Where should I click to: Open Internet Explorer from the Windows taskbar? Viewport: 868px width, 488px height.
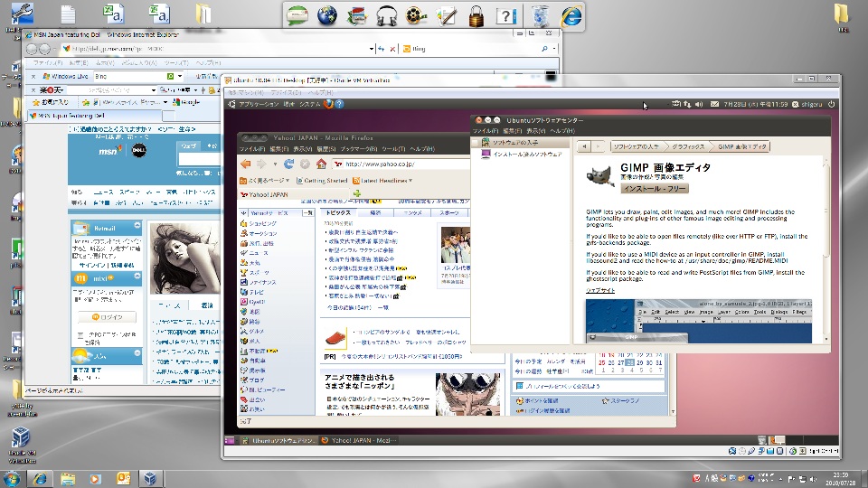coord(39,479)
